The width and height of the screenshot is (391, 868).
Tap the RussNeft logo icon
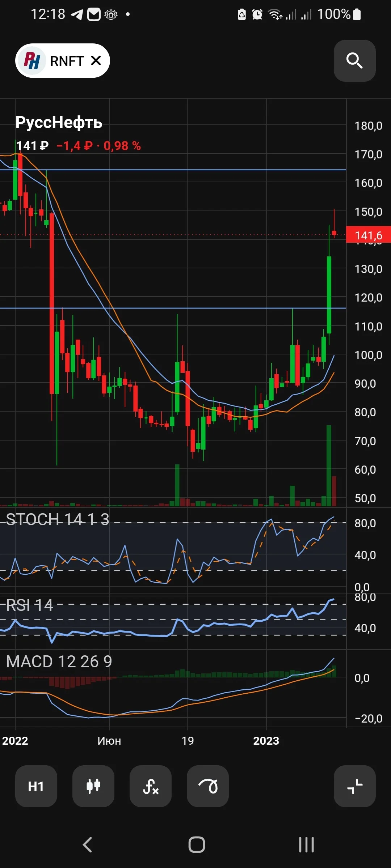pos(32,60)
